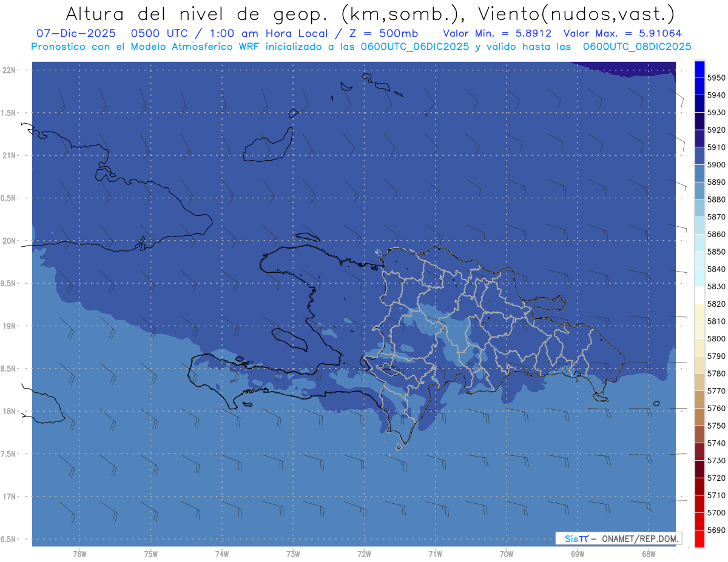Click the '0600UTC_08DIC2025' valid-until timestamp
728x562 pixels.
pos(636,46)
